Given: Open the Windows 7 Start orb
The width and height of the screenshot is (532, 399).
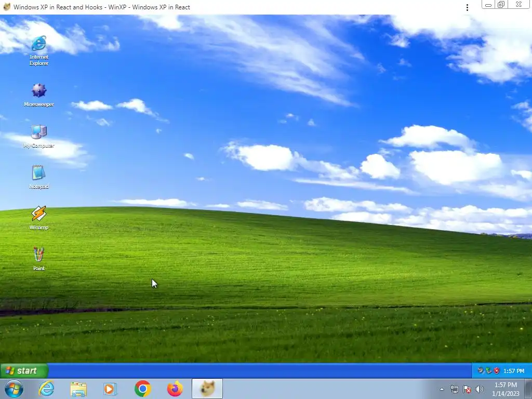Looking at the screenshot, I should tap(14, 389).
